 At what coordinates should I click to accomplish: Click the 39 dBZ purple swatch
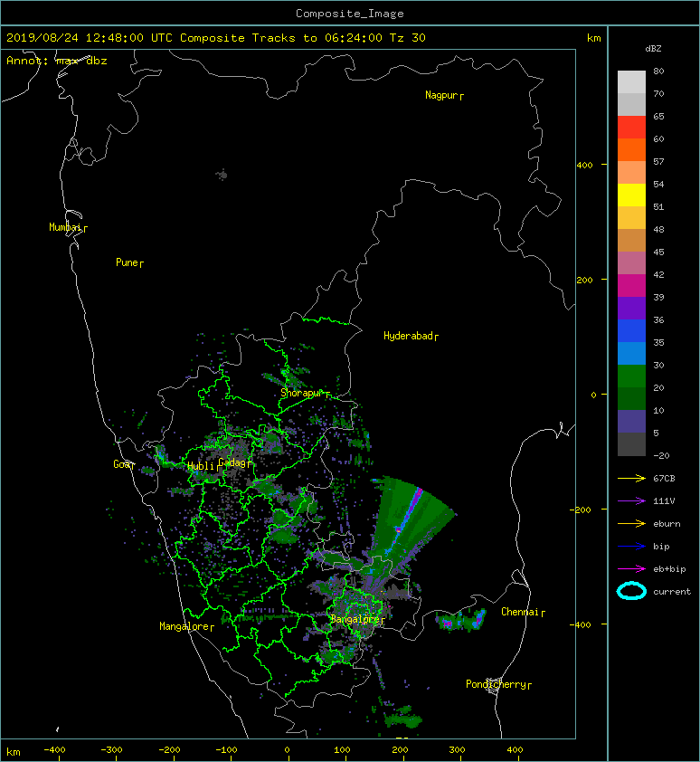pos(631,308)
